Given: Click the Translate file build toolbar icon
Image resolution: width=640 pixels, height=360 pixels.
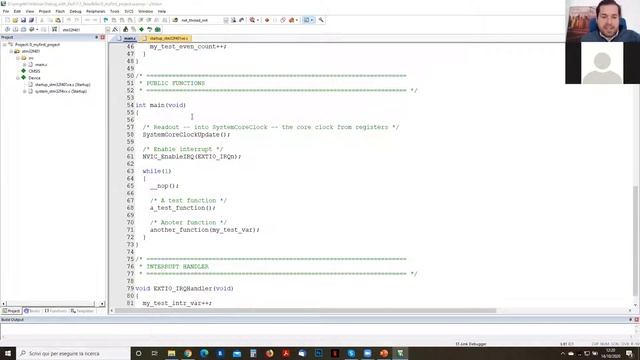Looking at the screenshot, I should click(7, 29).
